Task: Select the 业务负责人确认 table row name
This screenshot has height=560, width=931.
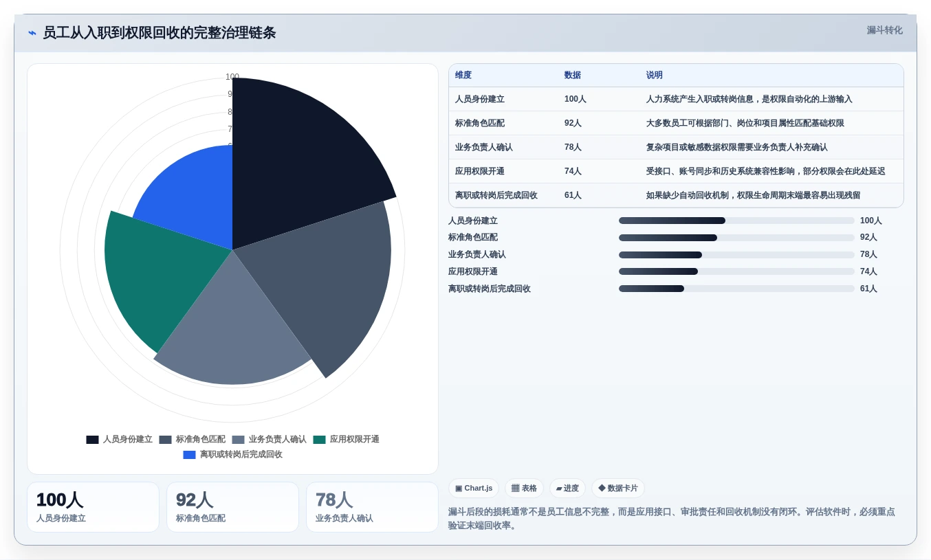Action: pos(484,147)
